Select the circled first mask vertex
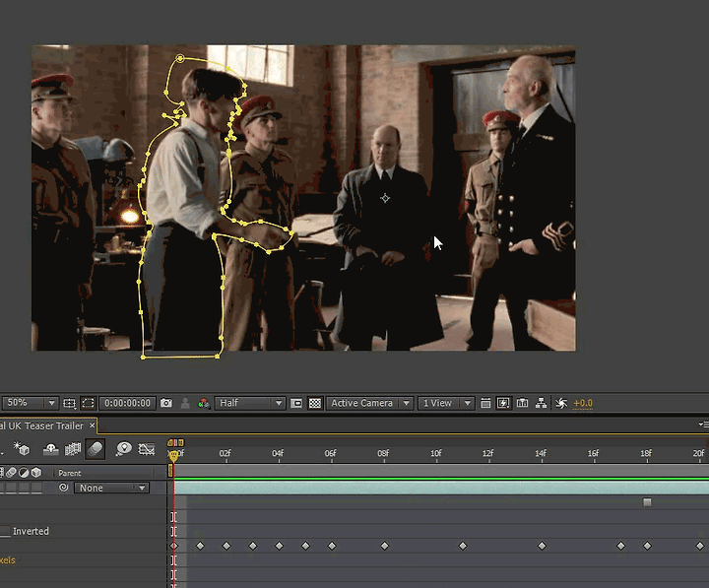709x588 pixels. (180, 58)
